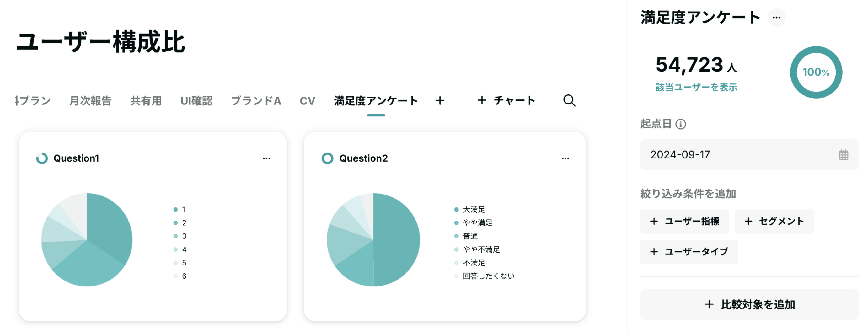Click the 2024-09-17 date field

749,155
